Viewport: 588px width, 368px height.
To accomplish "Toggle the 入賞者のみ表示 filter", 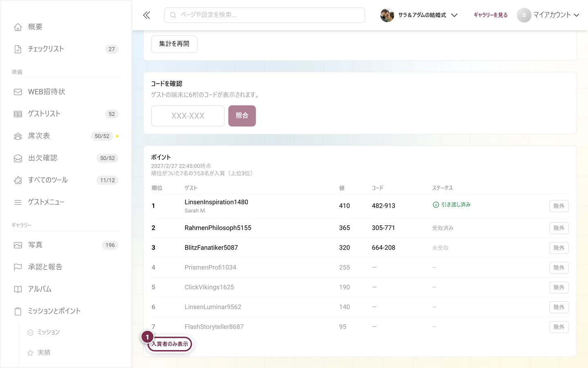I will point(170,344).
